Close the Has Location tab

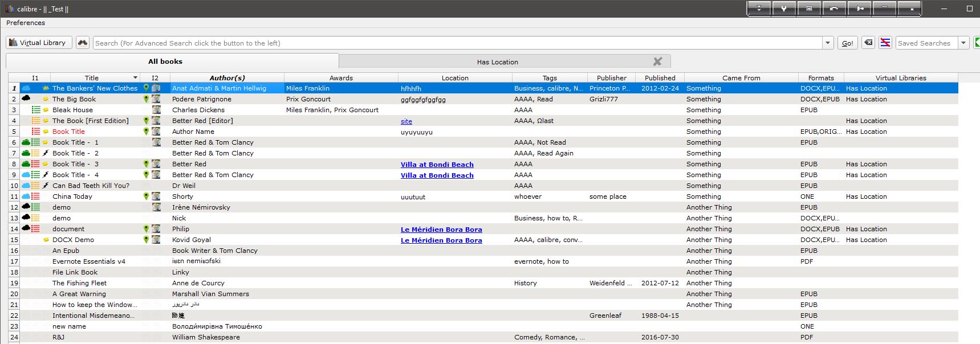657,62
